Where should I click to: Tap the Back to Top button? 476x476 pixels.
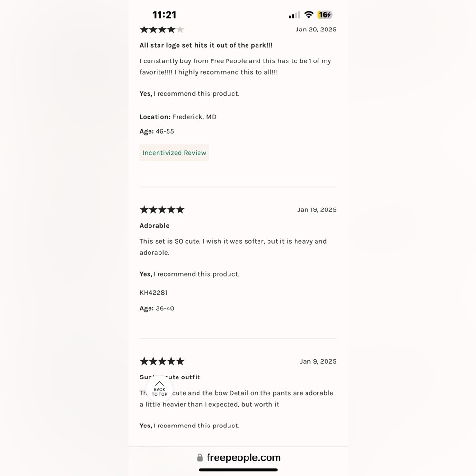[159, 389]
